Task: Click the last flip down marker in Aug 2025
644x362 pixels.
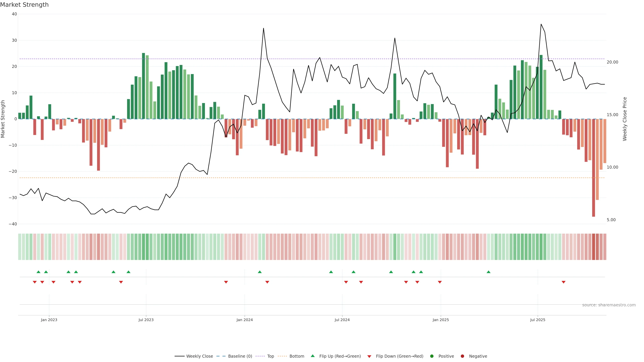Action: (x=563, y=282)
